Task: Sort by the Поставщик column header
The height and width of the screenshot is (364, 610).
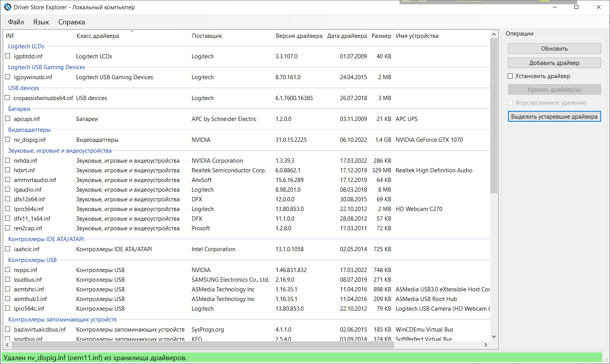Action: 231,36
